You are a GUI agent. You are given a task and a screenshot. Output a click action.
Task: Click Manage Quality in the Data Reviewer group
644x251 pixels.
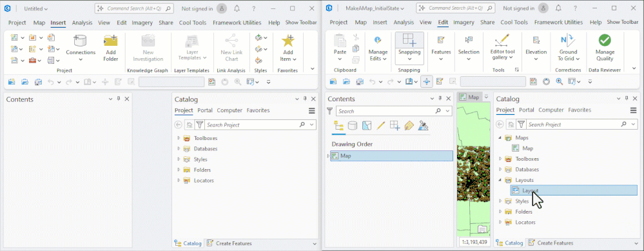[605, 48]
